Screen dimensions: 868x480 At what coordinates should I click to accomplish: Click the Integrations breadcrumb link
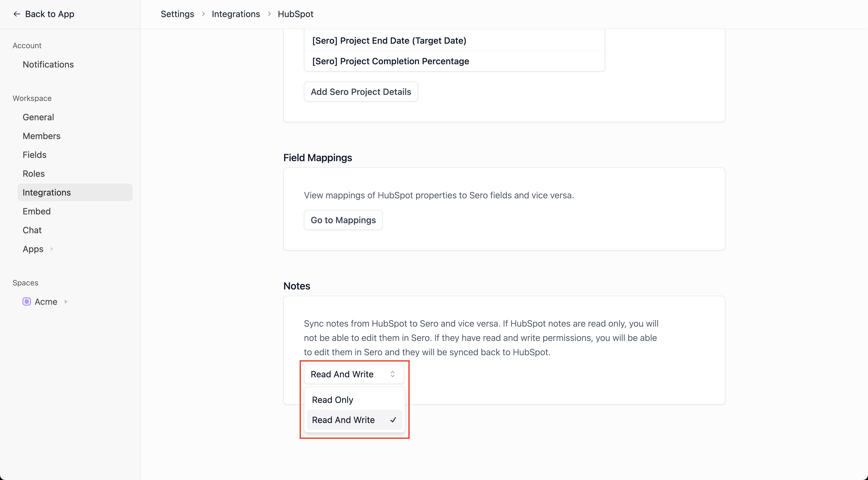click(236, 14)
